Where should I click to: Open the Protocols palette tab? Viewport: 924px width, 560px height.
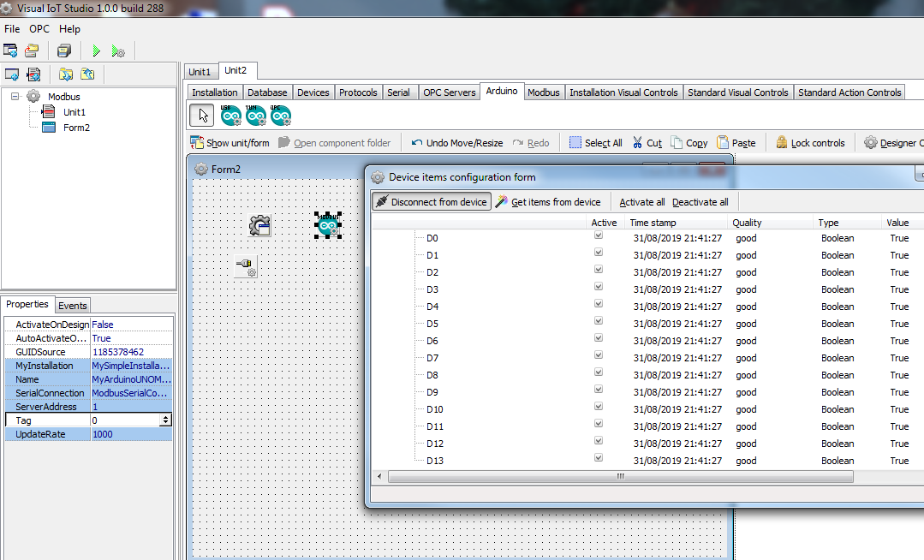(x=358, y=92)
